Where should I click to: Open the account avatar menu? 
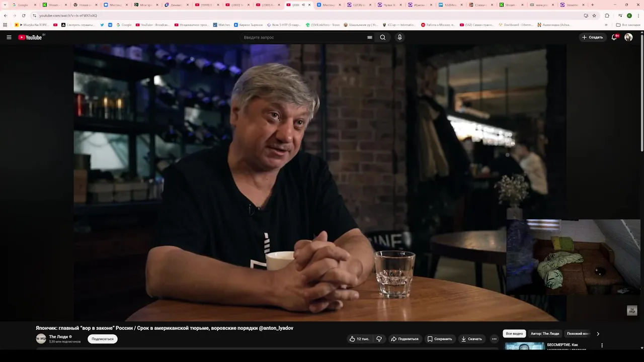coord(628,37)
